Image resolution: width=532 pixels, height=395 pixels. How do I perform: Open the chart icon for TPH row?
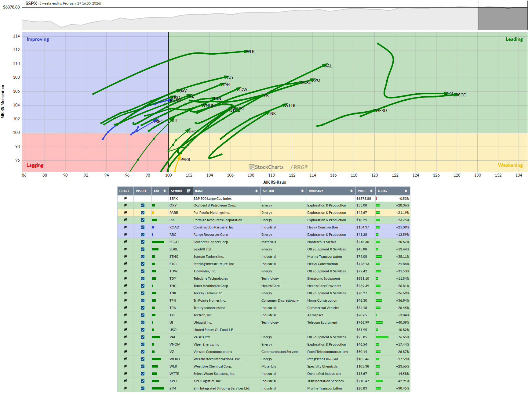click(x=126, y=300)
